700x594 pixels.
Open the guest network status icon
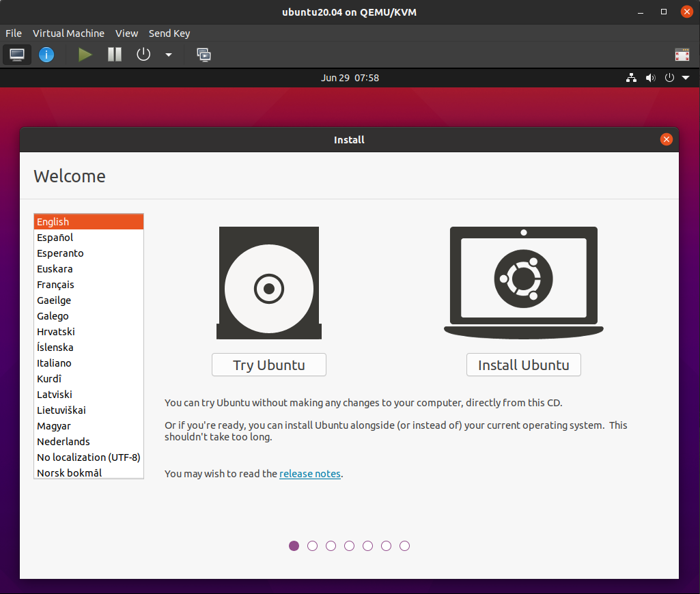pyautogui.click(x=631, y=78)
